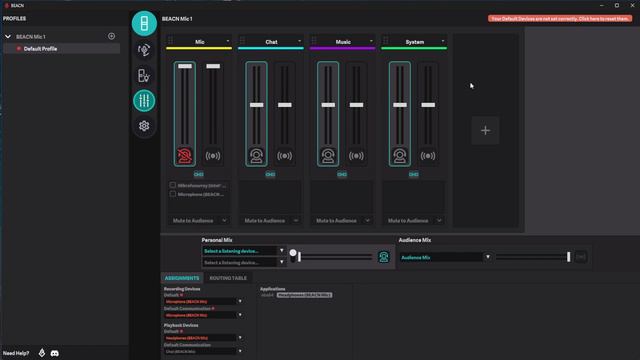The image size is (640, 360).
Task: Click the Music audience mix fader handle
Action: pyautogui.click(x=356, y=105)
